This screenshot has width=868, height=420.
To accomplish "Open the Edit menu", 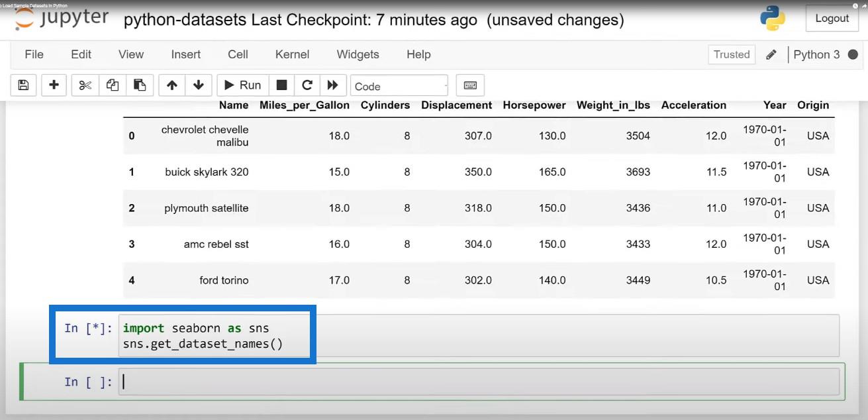I will point(81,54).
